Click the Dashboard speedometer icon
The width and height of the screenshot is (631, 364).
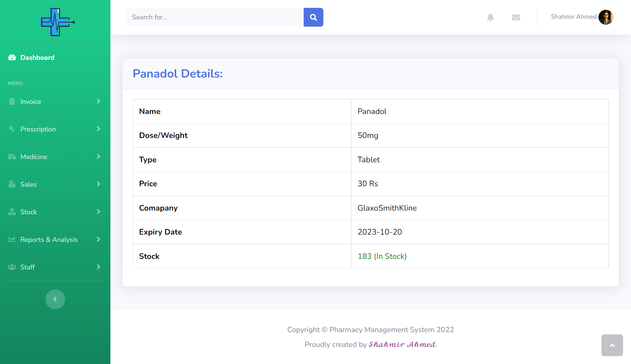pos(12,57)
